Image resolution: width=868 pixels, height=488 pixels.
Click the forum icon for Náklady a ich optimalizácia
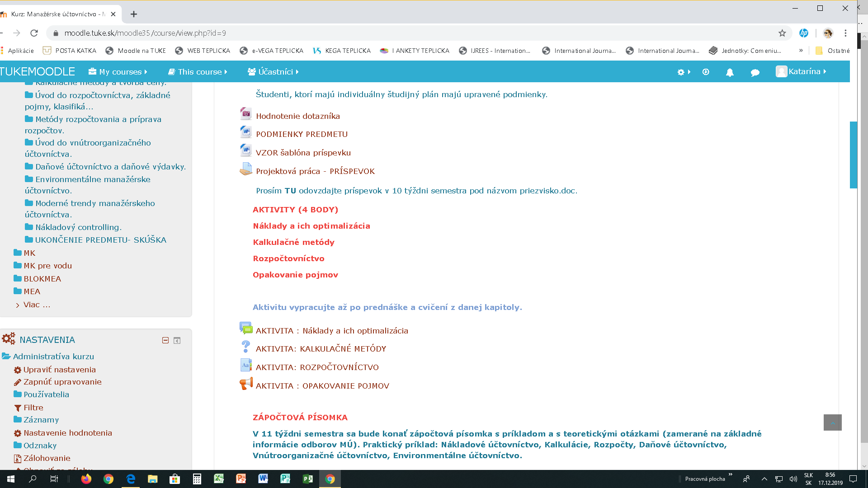click(x=246, y=328)
